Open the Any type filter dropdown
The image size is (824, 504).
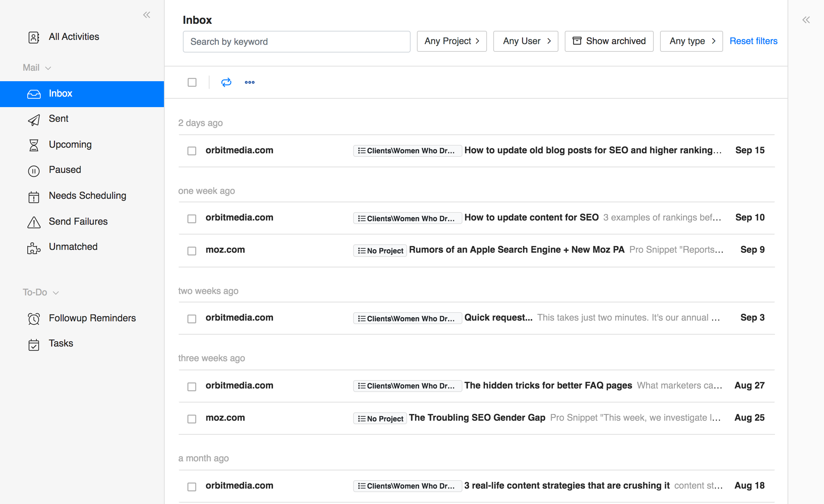tap(691, 41)
